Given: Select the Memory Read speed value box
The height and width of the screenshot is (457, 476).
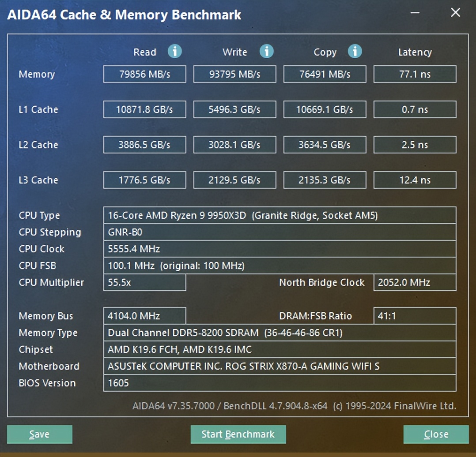Looking at the screenshot, I should pyautogui.click(x=144, y=74).
